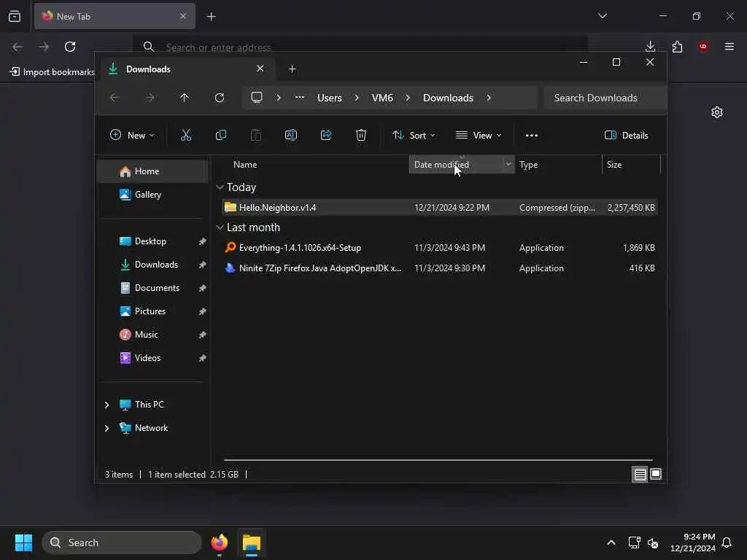
Task: Reload the page in Firefox window
Action: click(x=70, y=47)
